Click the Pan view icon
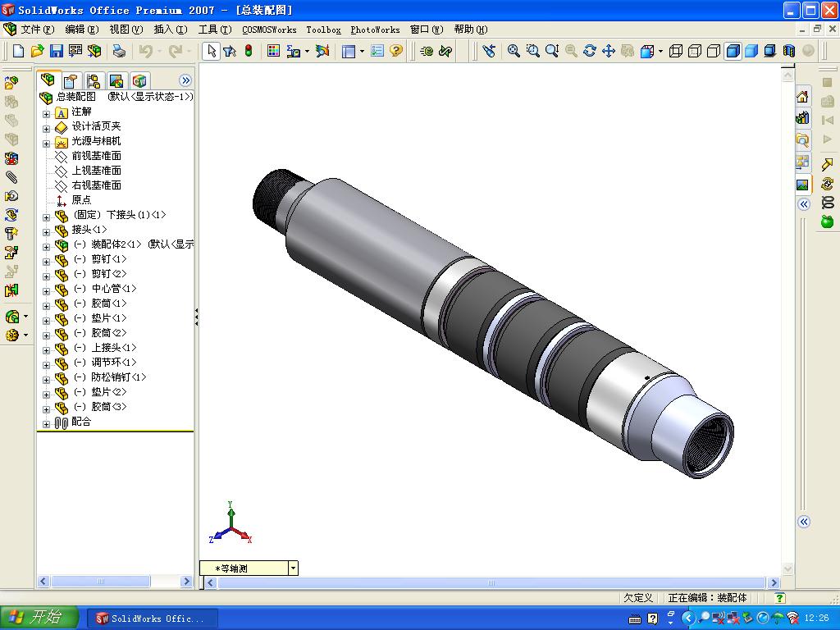Viewport: 840px width, 630px height. pyautogui.click(x=609, y=51)
